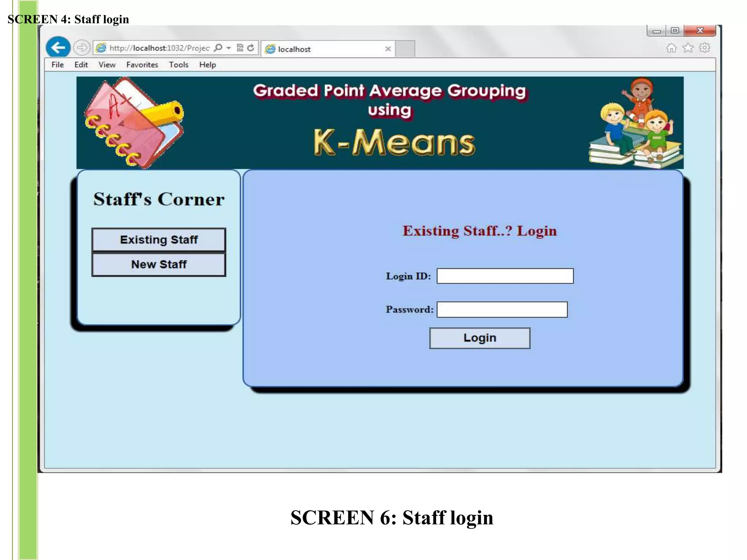Image resolution: width=747 pixels, height=560 pixels.
Task: Close the localhost tab
Action: pyautogui.click(x=388, y=49)
